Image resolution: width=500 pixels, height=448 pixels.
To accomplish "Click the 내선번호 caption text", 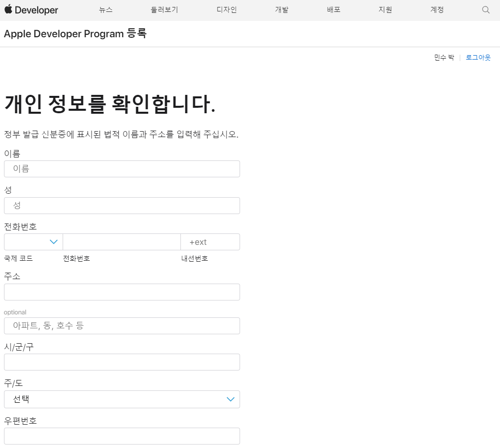I will click(194, 258).
